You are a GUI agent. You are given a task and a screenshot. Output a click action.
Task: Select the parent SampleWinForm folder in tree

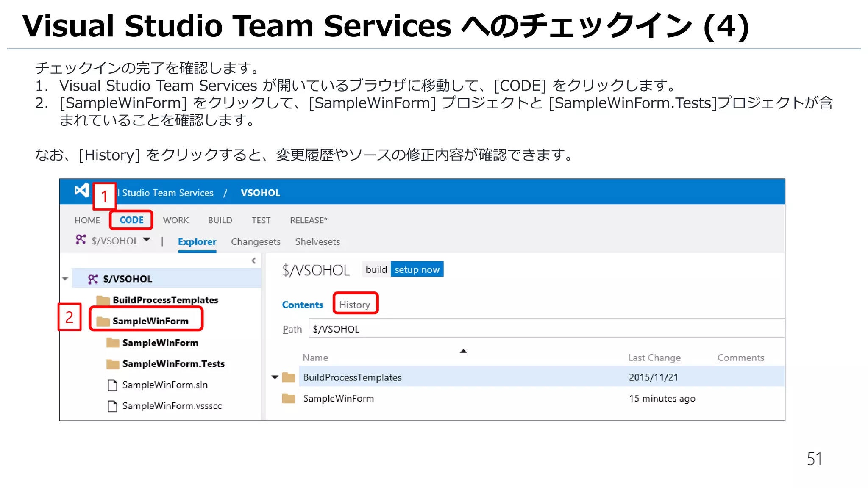point(150,321)
